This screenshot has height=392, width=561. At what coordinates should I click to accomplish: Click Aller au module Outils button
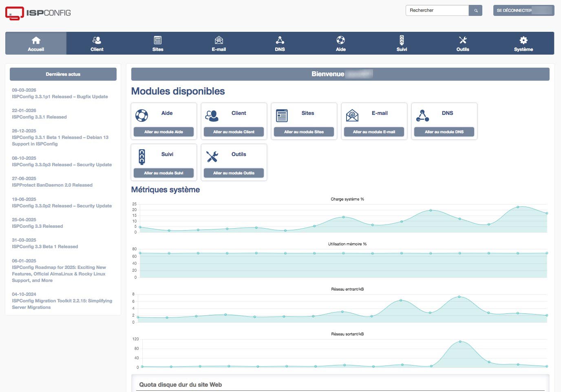click(234, 173)
